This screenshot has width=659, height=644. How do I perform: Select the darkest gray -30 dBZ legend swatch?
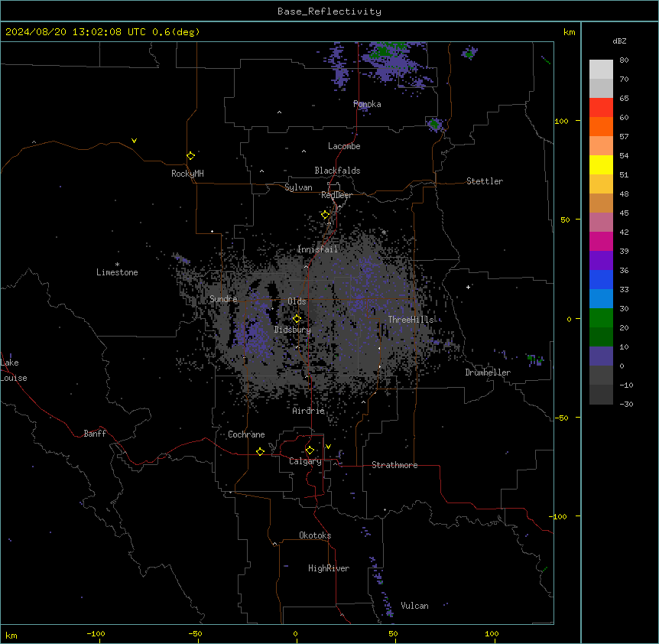[x=601, y=395]
